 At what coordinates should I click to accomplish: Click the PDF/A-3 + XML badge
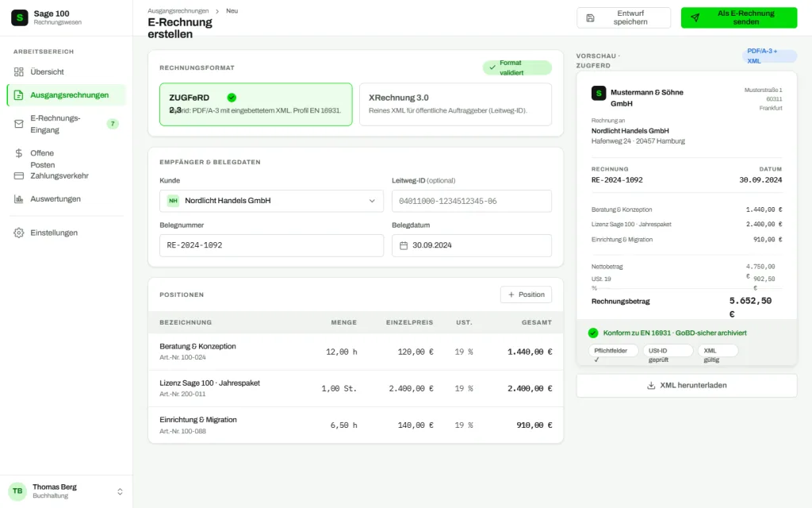coord(769,56)
